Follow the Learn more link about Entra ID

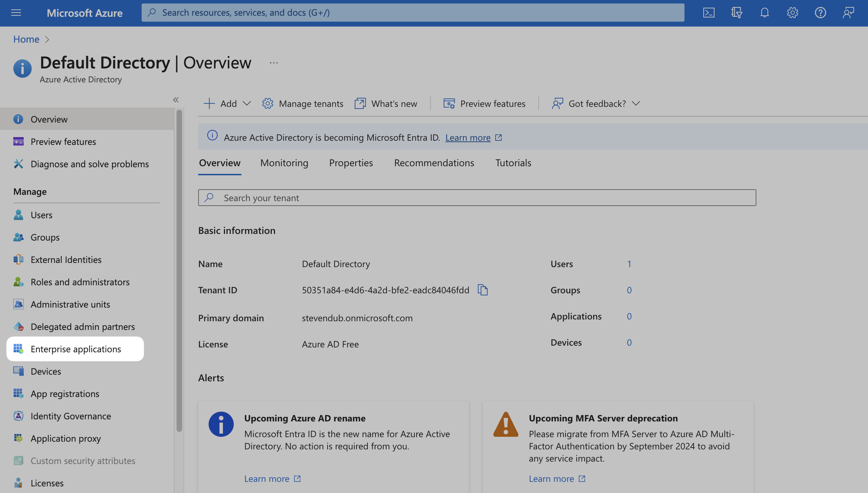coord(467,137)
